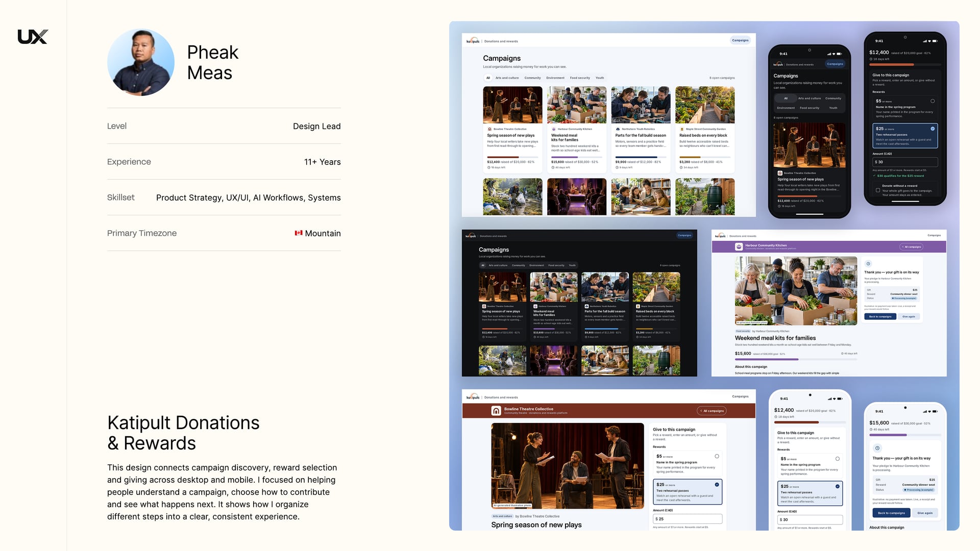Viewport: 980px width, 551px height.
Task: Click the clock icon above 'Thank you' in the desktop mockup
Action: 868,264
